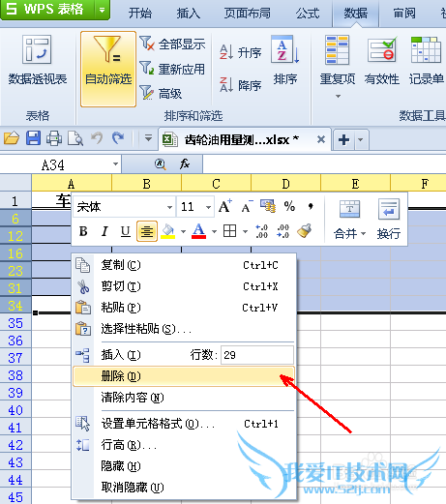446x504 pixels.
Task: Apply comma style in mini toolbar
Action: (311, 206)
